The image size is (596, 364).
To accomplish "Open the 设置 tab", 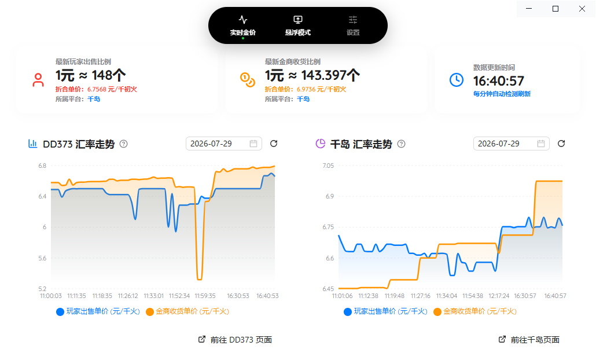I will point(353,26).
